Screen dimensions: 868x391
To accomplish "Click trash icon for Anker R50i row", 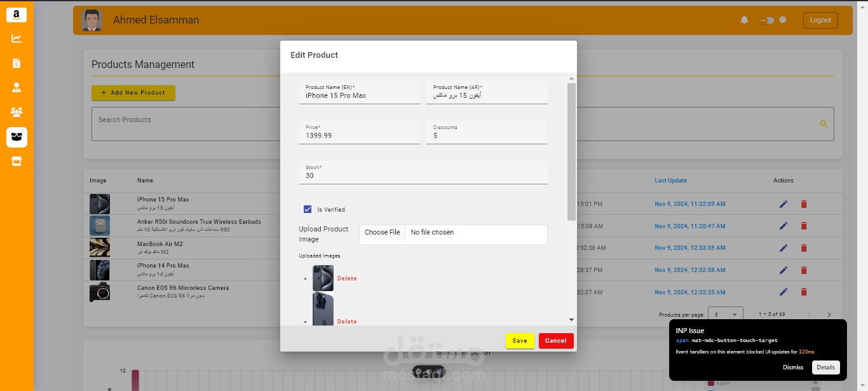I will (804, 226).
